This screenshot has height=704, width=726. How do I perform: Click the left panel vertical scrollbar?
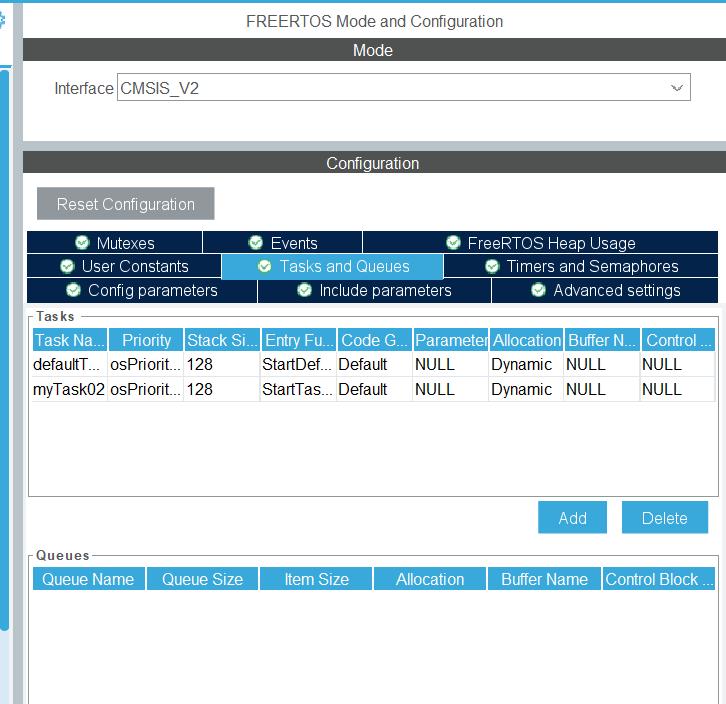point(4,350)
